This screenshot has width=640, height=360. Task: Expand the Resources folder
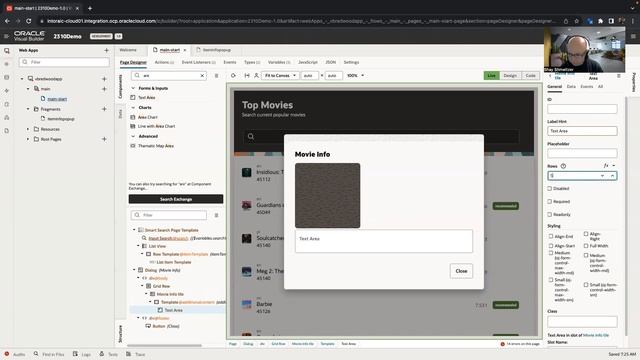(28, 129)
